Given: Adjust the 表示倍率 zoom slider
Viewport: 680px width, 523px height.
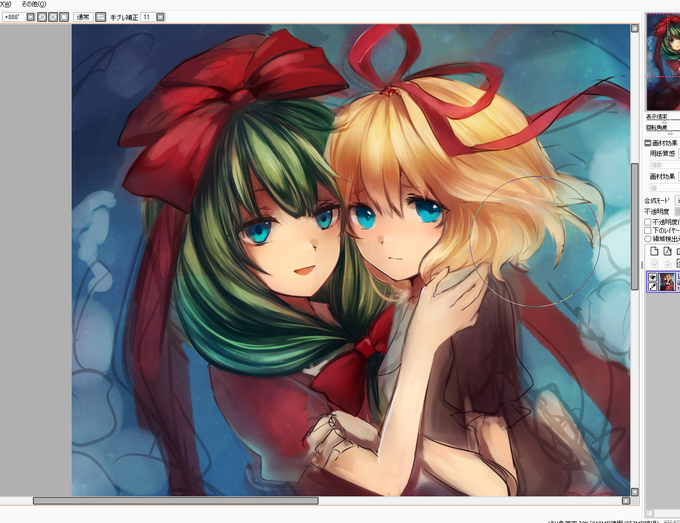Looking at the screenshot, I should point(664,121).
